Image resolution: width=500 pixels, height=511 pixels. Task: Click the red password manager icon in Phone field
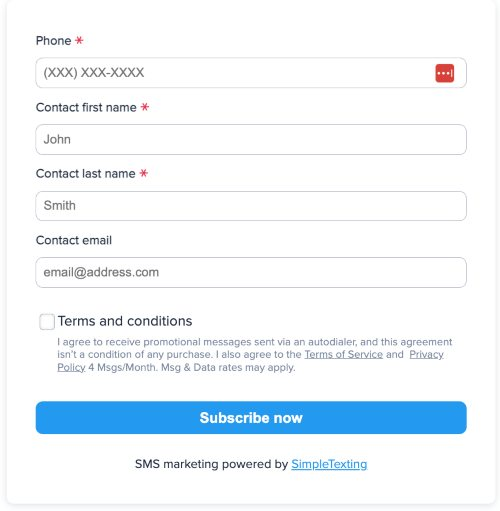[444, 73]
